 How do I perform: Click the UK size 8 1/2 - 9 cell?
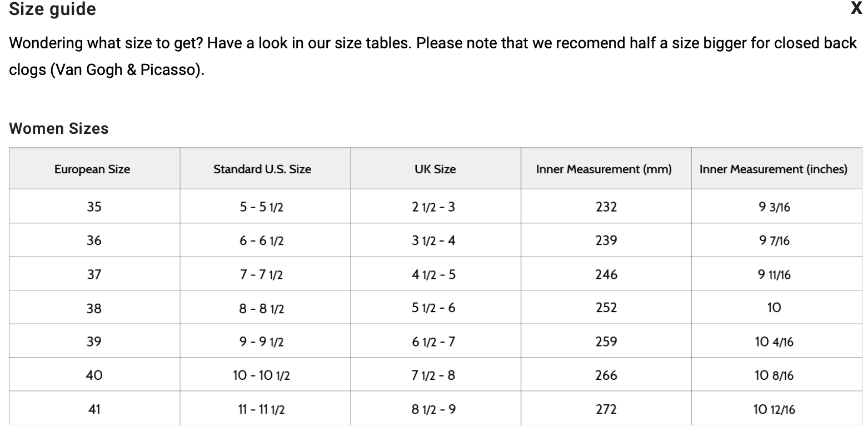(433, 410)
